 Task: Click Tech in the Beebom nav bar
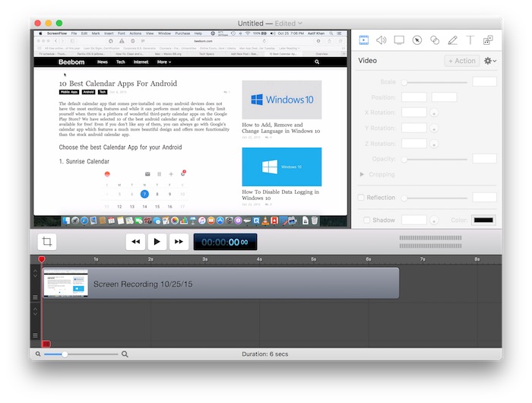tap(120, 62)
